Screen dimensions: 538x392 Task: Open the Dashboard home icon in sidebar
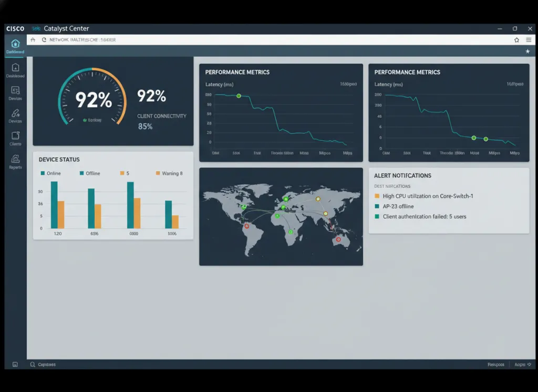[x=15, y=44]
